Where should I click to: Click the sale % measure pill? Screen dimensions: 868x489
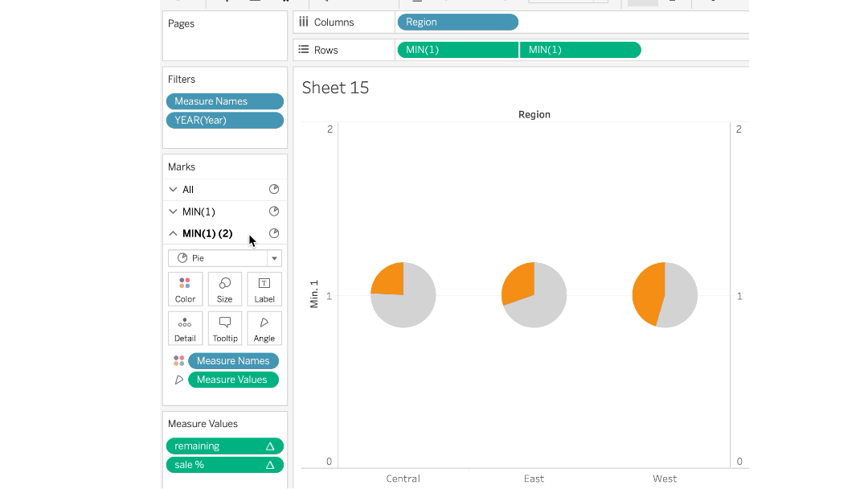[225, 465]
